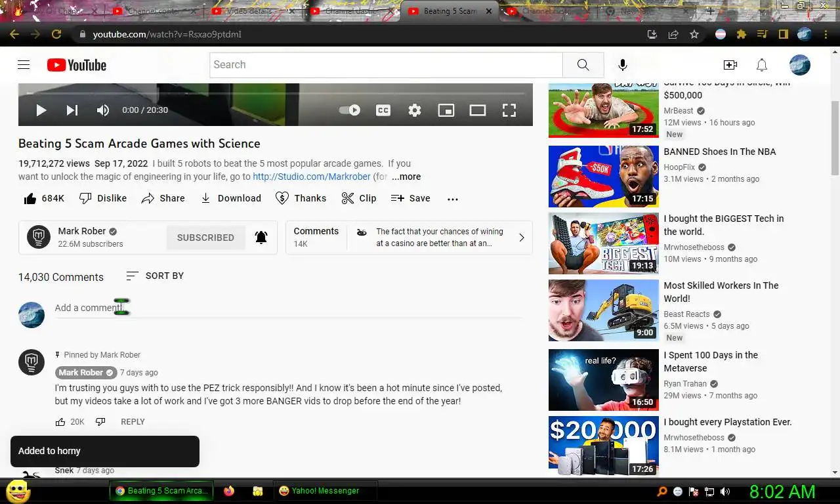Open the smiley Start menu button

(18, 491)
